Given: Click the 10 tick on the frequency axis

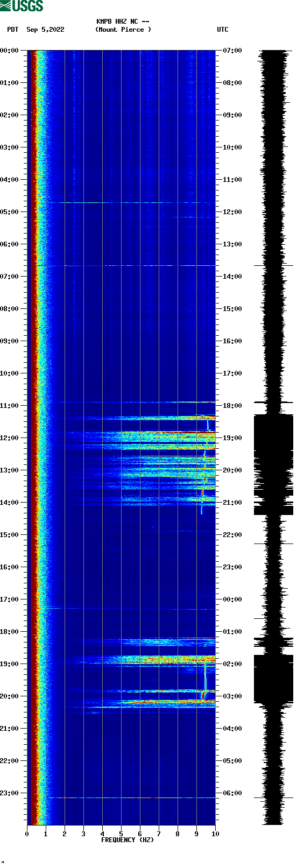Looking at the screenshot, I should [215, 834].
